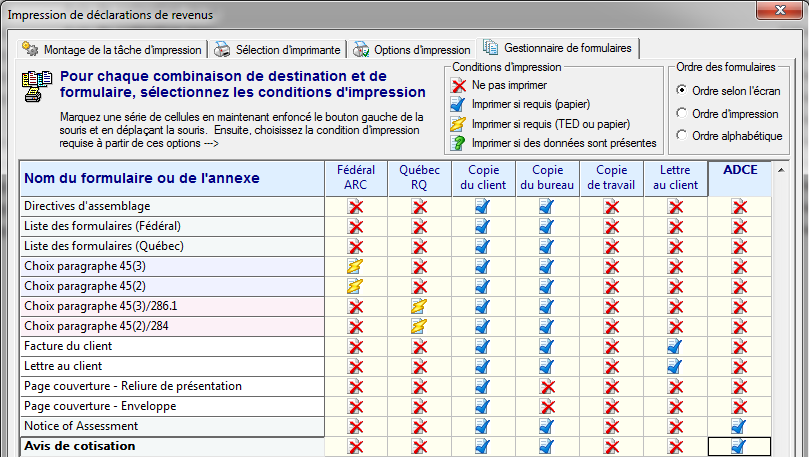Click Québec RQ cell for Choix paragraphe 45(2)/284
This screenshot has width=809, height=457.
pyautogui.click(x=419, y=326)
